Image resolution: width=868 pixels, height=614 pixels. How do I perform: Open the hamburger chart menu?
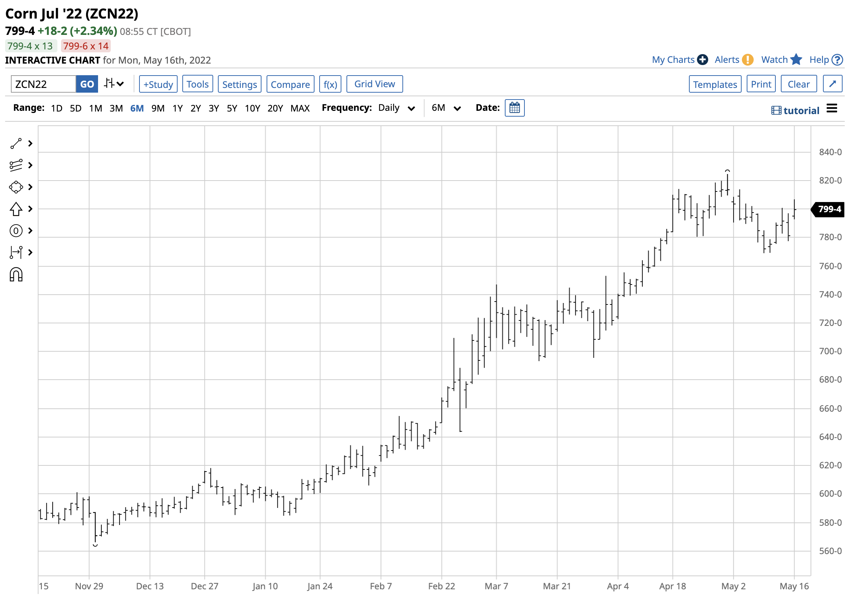tap(832, 109)
